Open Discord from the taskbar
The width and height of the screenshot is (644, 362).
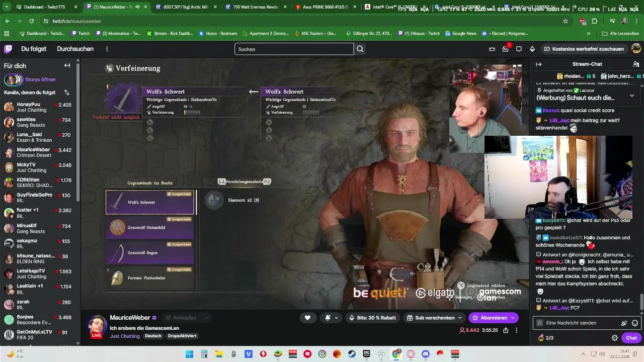click(426, 354)
